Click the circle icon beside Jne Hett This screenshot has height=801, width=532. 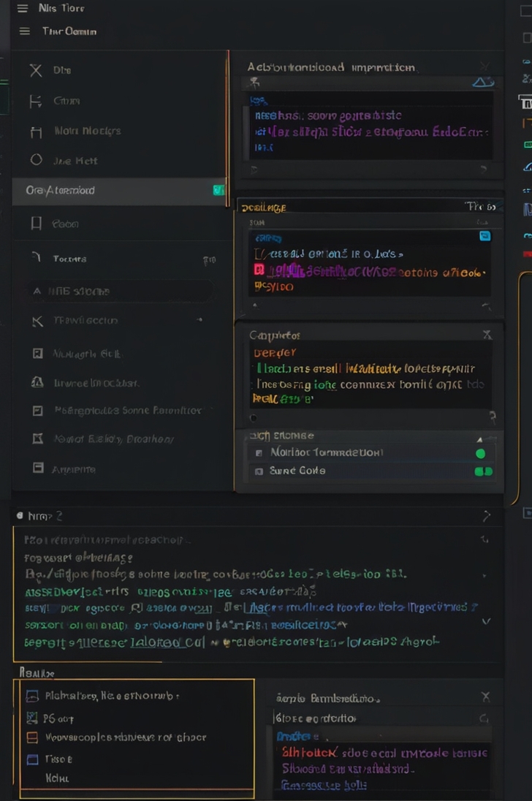[x=36, y=160]
